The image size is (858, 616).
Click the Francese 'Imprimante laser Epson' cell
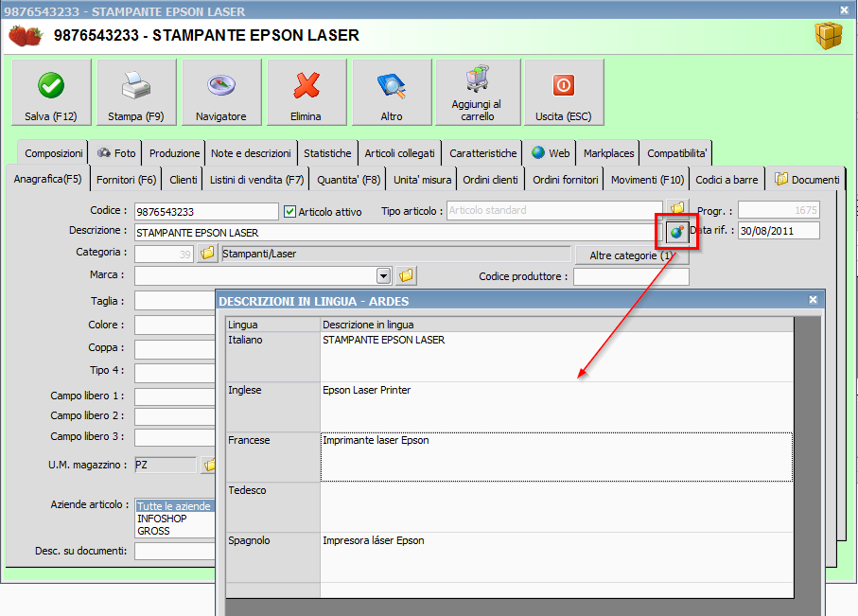click(556, 457)
